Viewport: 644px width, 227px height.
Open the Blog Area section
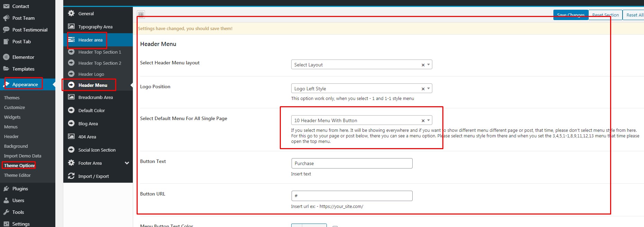click(x=98, y=124)
